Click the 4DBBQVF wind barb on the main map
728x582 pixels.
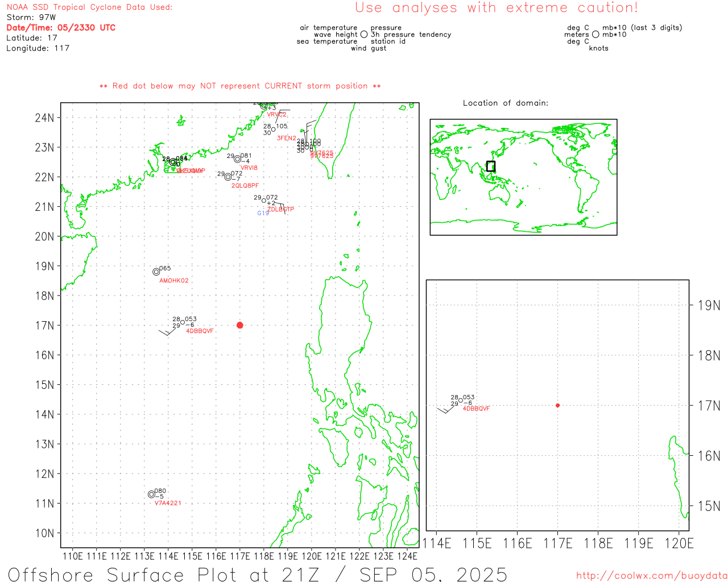[x=167, y=331]
